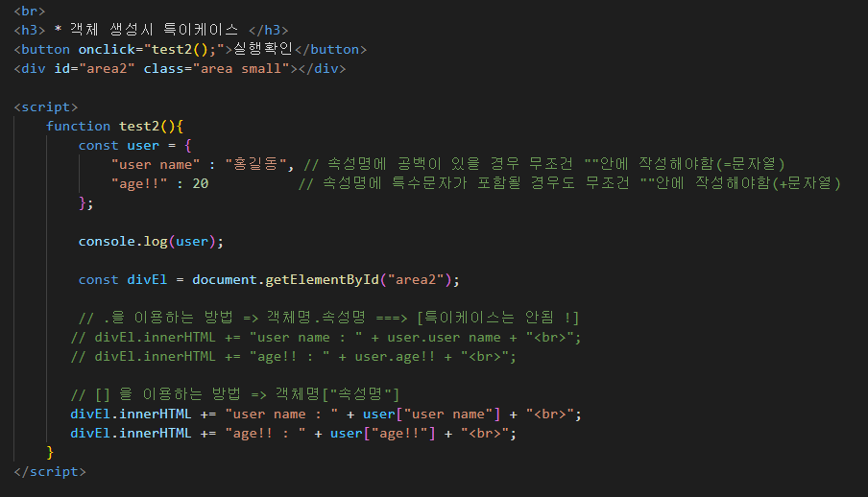The image size is (868, 497).
Task: Click the opening br tag
Action: (x=30, y=12)
